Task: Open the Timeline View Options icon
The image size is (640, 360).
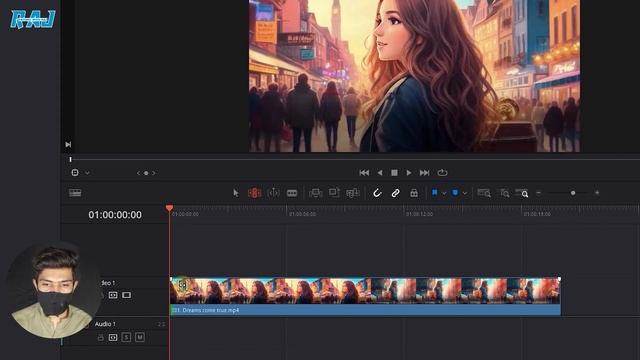Action: pyautogui.click(x=75, y=193)
